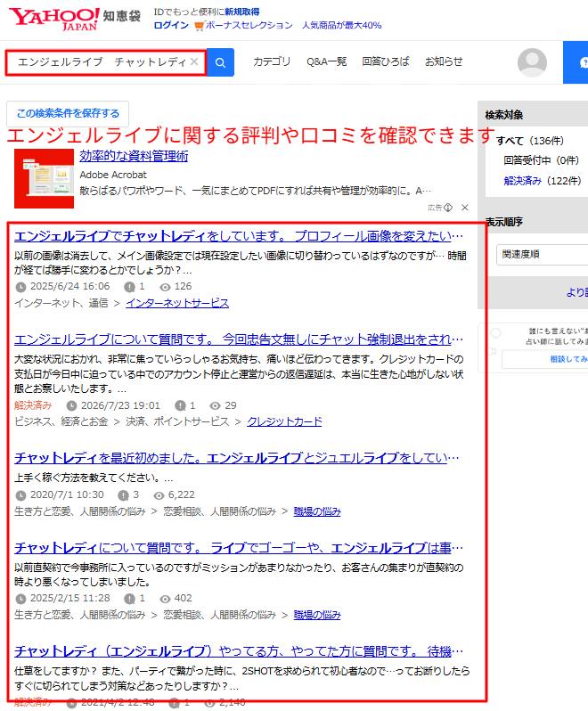Open the Adobe Acrobat ad thumbnail

44,179
